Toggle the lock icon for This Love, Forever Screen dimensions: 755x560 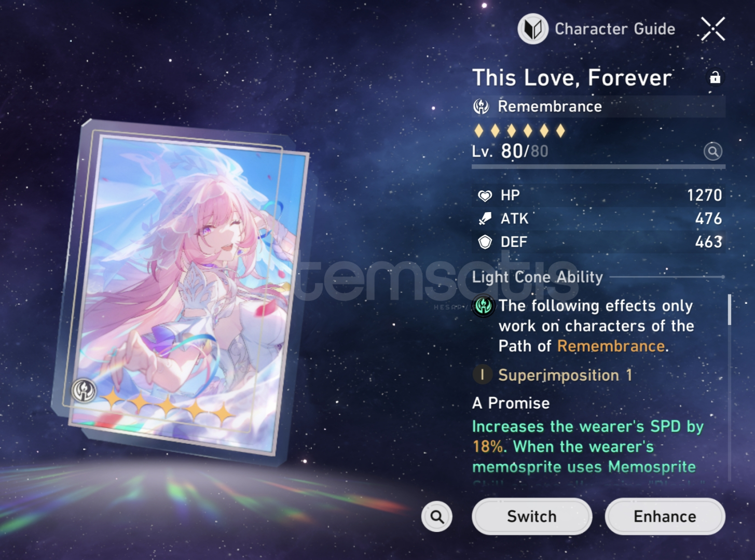tap(715, 77)
